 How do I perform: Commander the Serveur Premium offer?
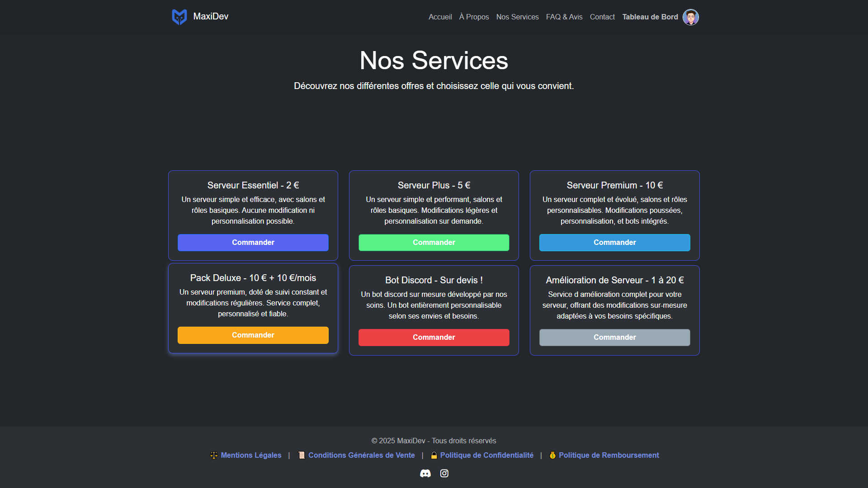[x=614, y=242]
